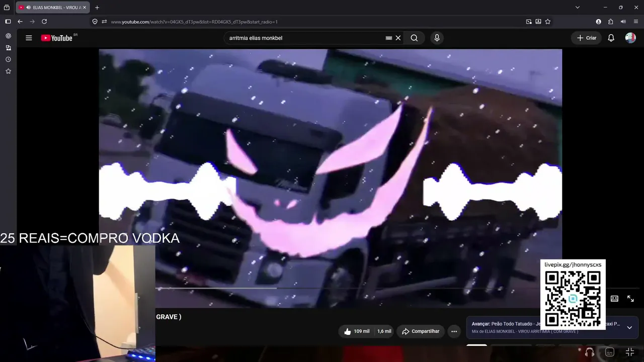Expand the list-all-tabs chevron

point(578,8)
